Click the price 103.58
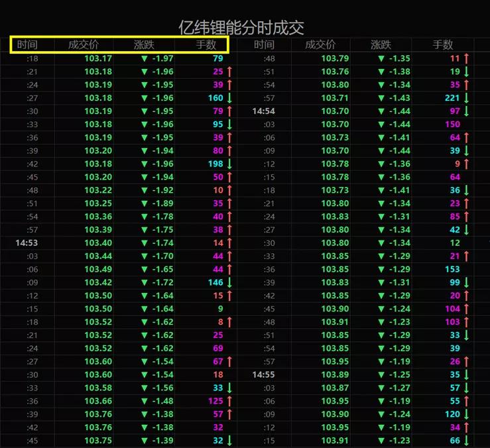This screenshot has height=448, width=490. pyautogui.click(x=98, y=388)
